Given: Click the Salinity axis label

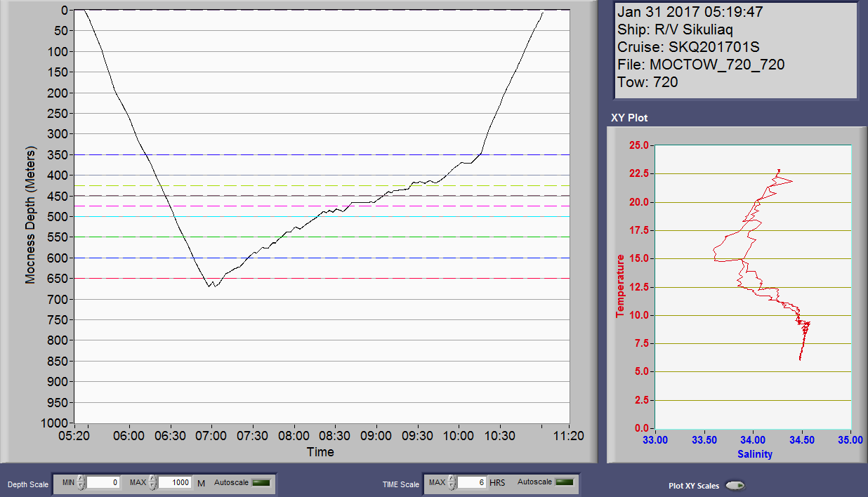Looking at the screenshot, I should pyautogui.click(x=755, y=454).
